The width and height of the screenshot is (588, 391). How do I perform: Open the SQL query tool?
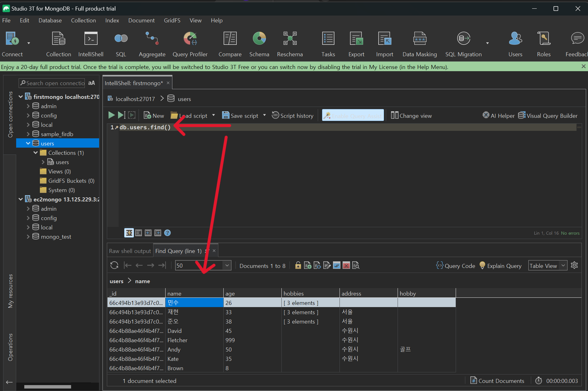(121, 44)
